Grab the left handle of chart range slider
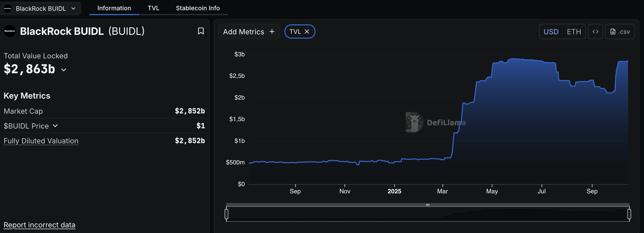The width and height of the screenshot is (644, 233). (226, 214)
